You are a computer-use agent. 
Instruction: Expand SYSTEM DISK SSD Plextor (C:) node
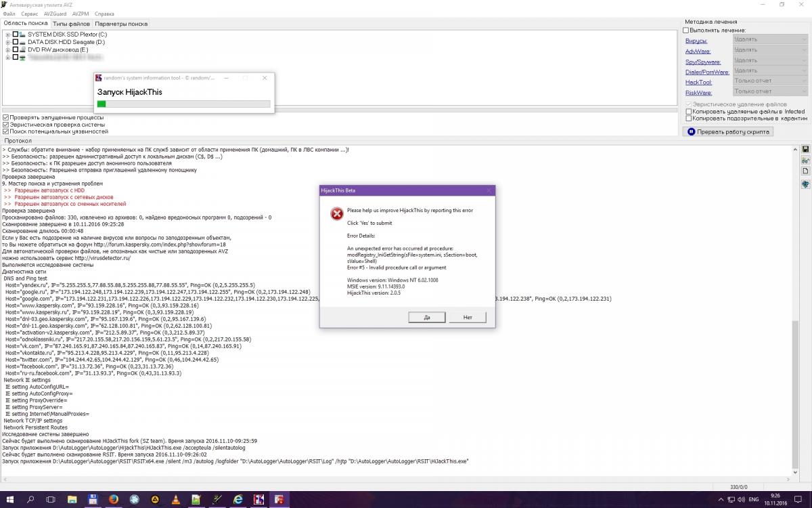pos(8,35)
